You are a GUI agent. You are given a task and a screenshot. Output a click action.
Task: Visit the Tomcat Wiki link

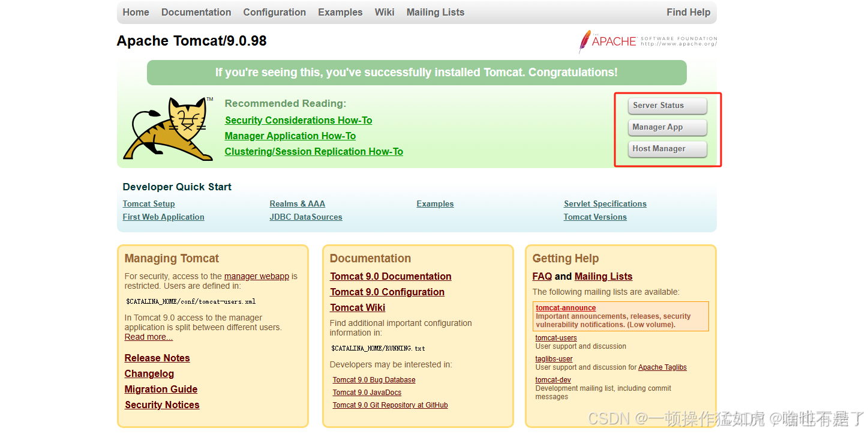(x=358, y=307)
